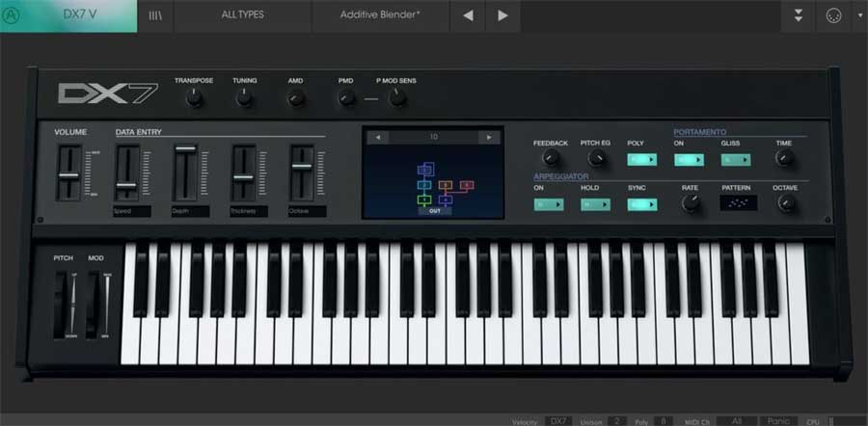The width and height of the screenshot is (868, 426).
Task: Toggle the Arpeggiator SYNC switch
Action: click(642, 204)
